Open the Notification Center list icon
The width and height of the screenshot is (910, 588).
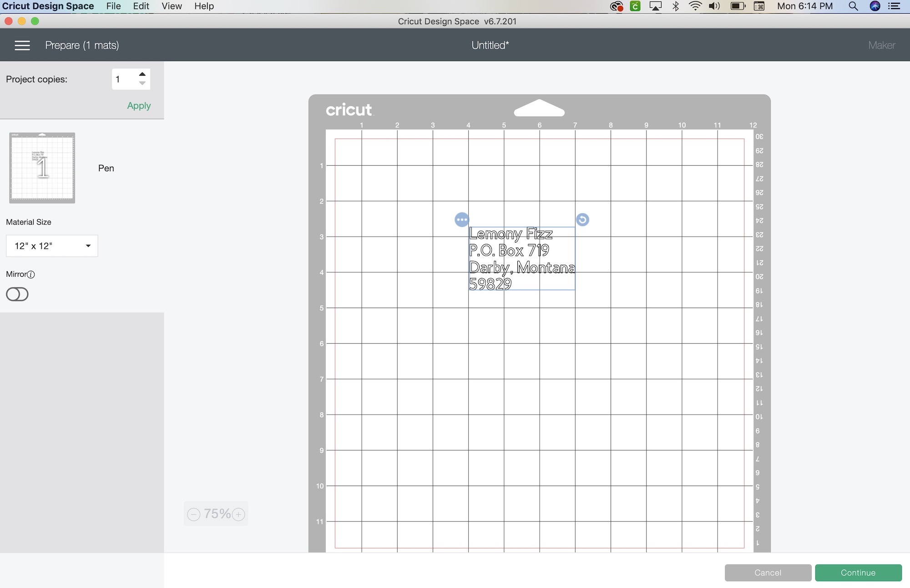[894, 6]
